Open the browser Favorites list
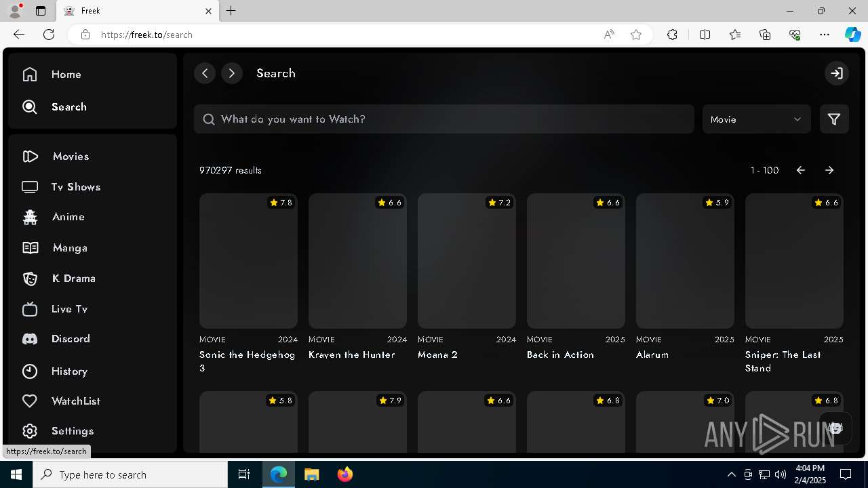This screenshot has width=868, height=488. 735,35
